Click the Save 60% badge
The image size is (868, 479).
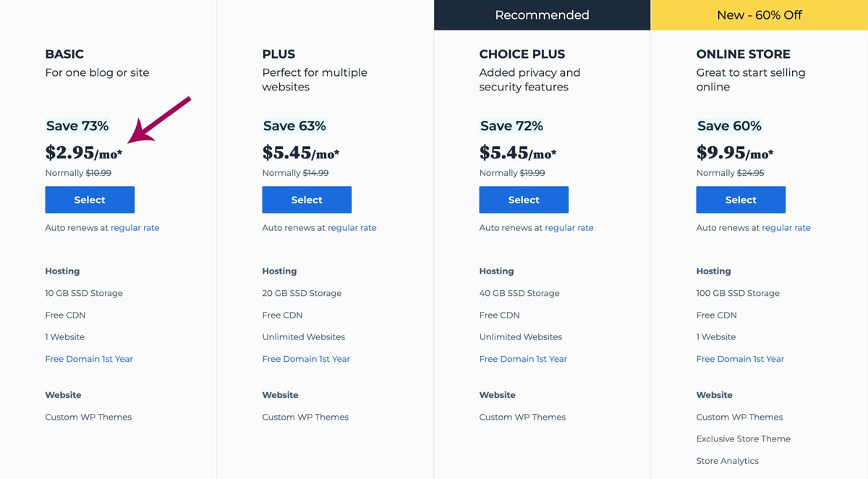point(729,126)
